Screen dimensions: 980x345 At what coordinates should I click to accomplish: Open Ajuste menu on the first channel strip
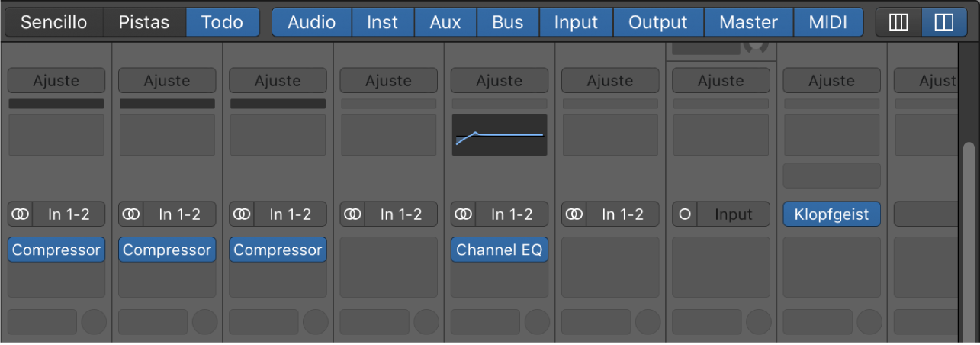point(56,80)
